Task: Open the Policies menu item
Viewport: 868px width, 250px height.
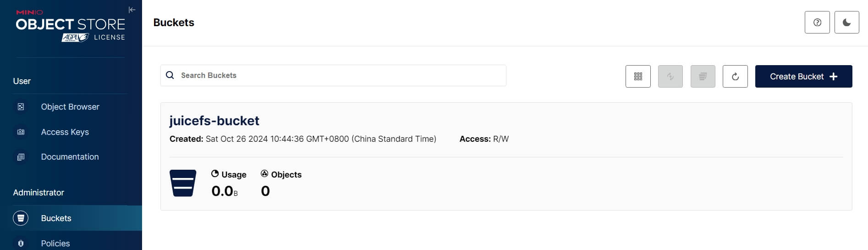Action: [x=55, y=243]
